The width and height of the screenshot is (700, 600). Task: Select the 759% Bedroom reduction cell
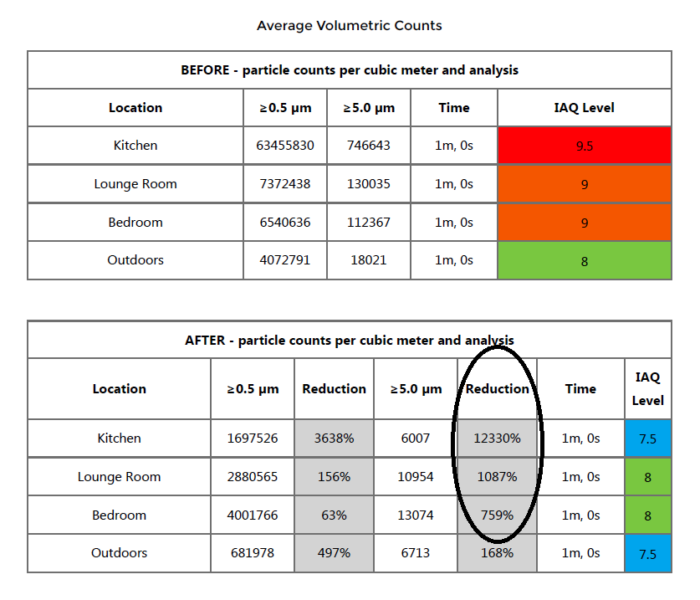point(497,515)
